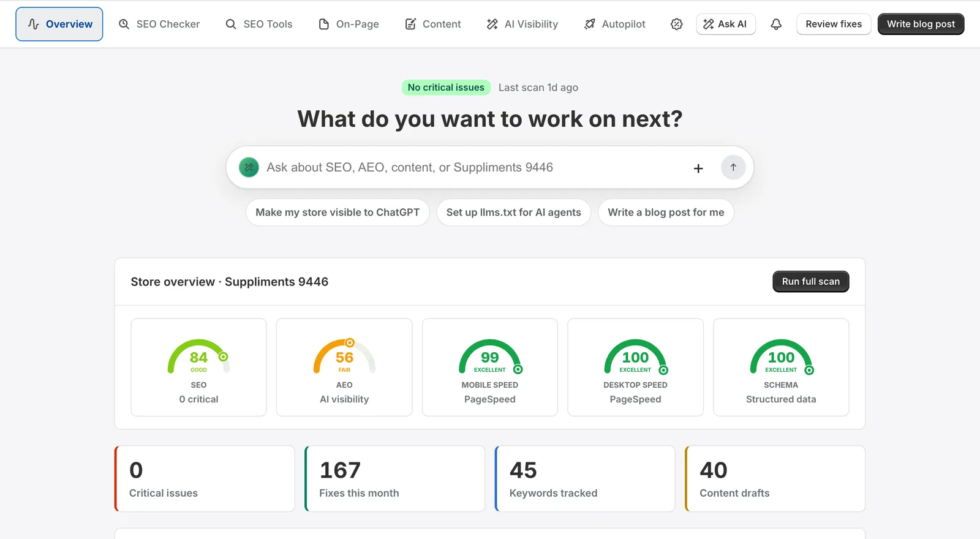Viewport: 980px width, 539px height.
Task: Click the Store overview Suppliments 9446 heading
Action: [x=230, y=282]
